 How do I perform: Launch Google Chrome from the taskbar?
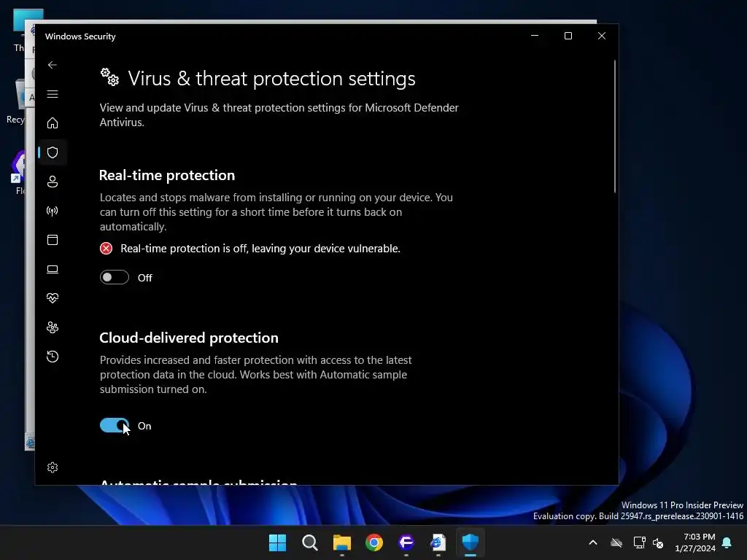374,542
